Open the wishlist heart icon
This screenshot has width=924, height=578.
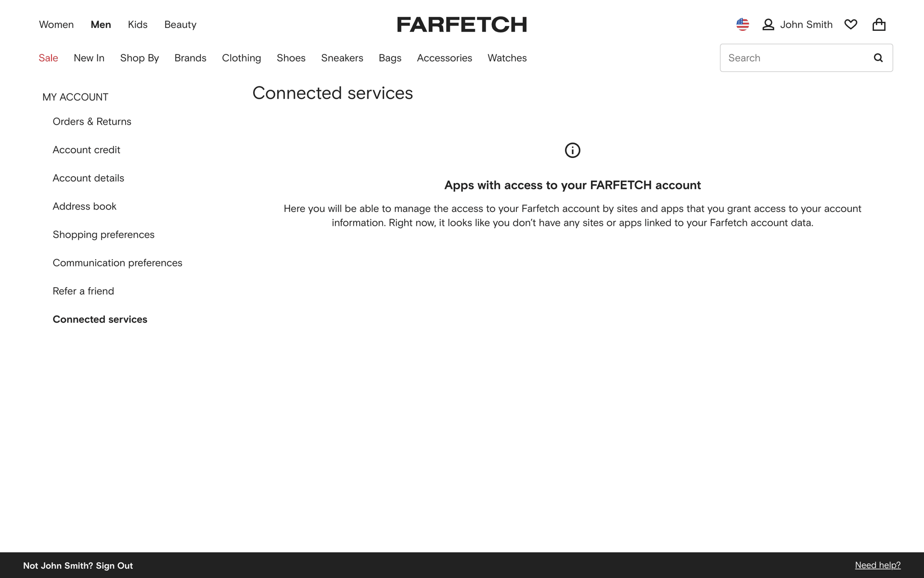pyautogui.click(x=851, y=25)
